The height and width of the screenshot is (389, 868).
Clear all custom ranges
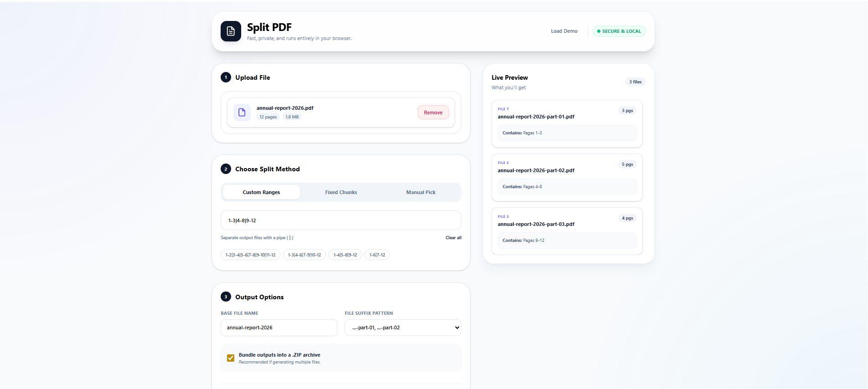coord(453,238)
